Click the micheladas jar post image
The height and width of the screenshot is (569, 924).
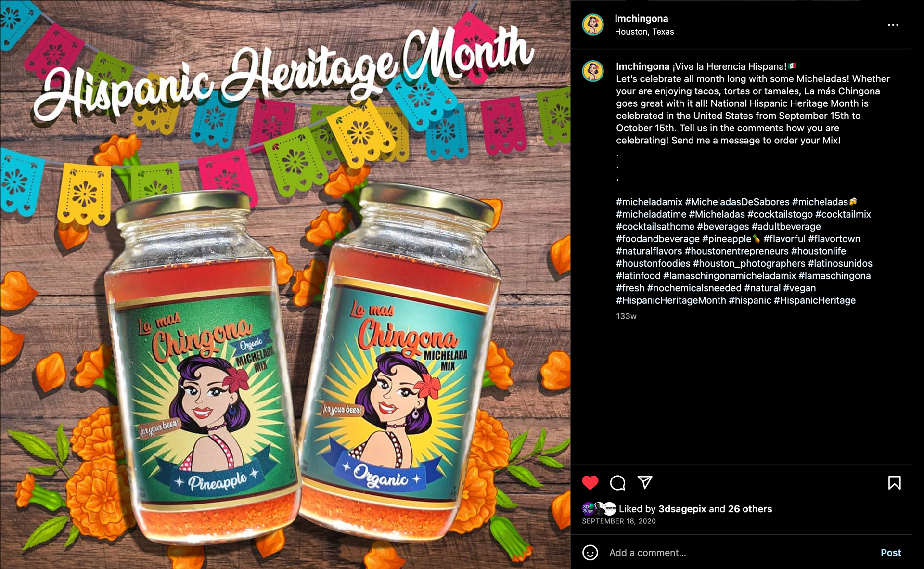coord(285,284)
